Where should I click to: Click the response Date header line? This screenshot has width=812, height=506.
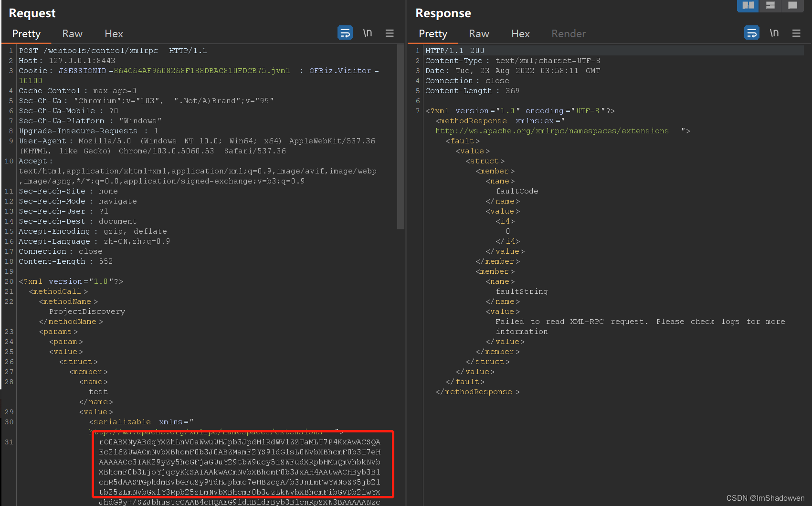(513, 71)
